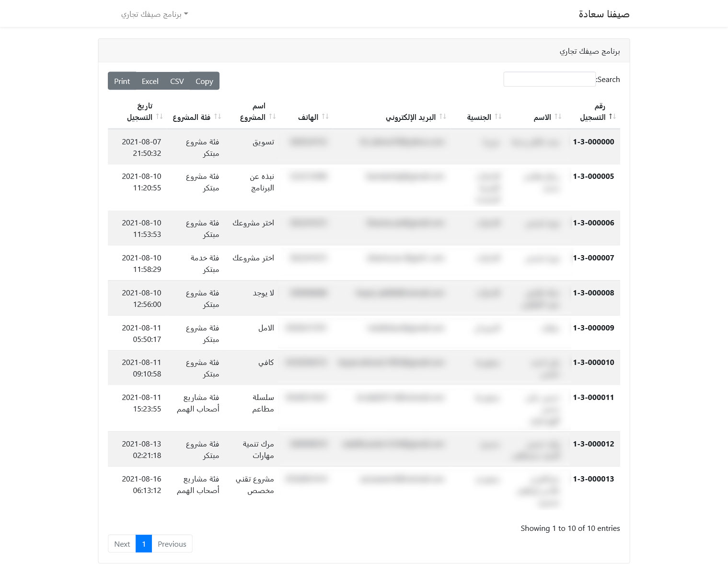Click sort icon for تاريخ التسجيل column

pos(159,117)
